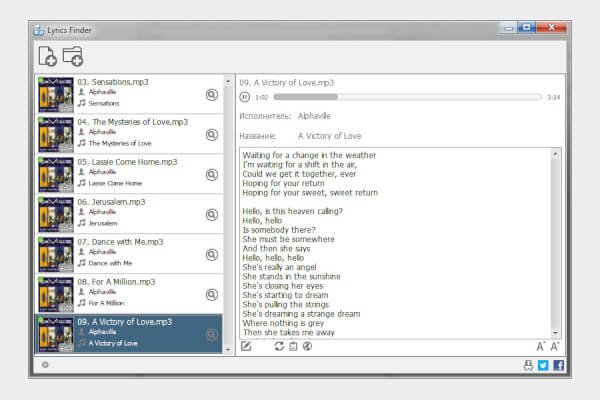
Task: Select 04. The Mysteries of Love.mp3
Action: pos(129,135)
